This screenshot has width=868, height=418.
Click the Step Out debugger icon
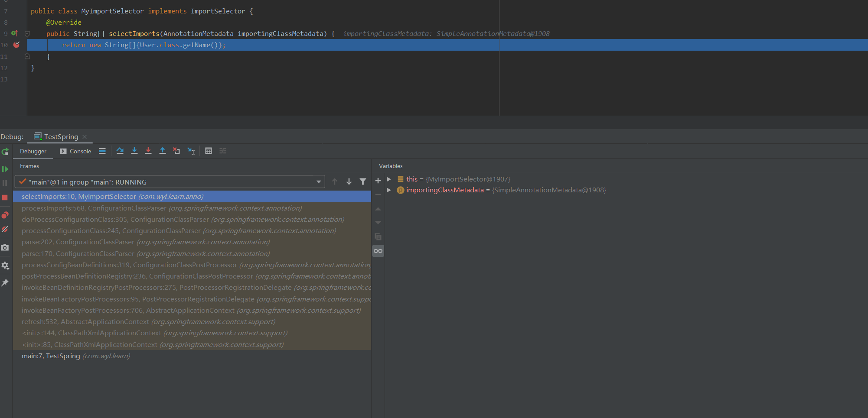163,151
